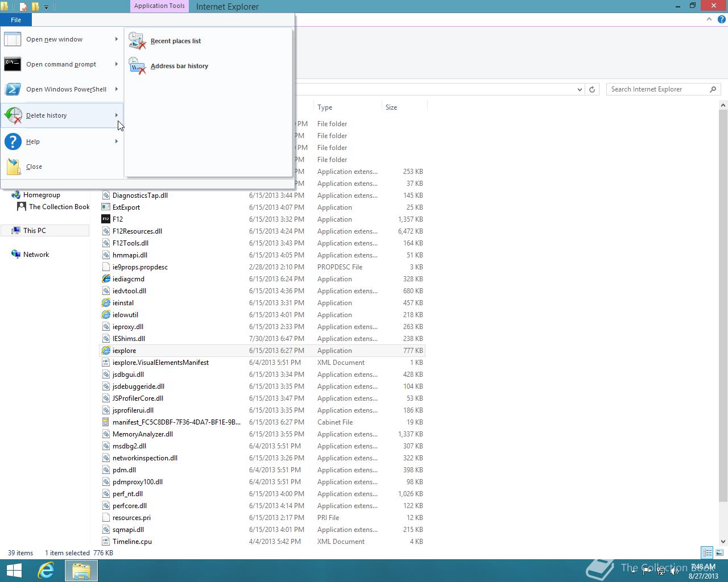Select the MemoryAnalyzer.dll file

pyautogui.click(x=262, y=434)
